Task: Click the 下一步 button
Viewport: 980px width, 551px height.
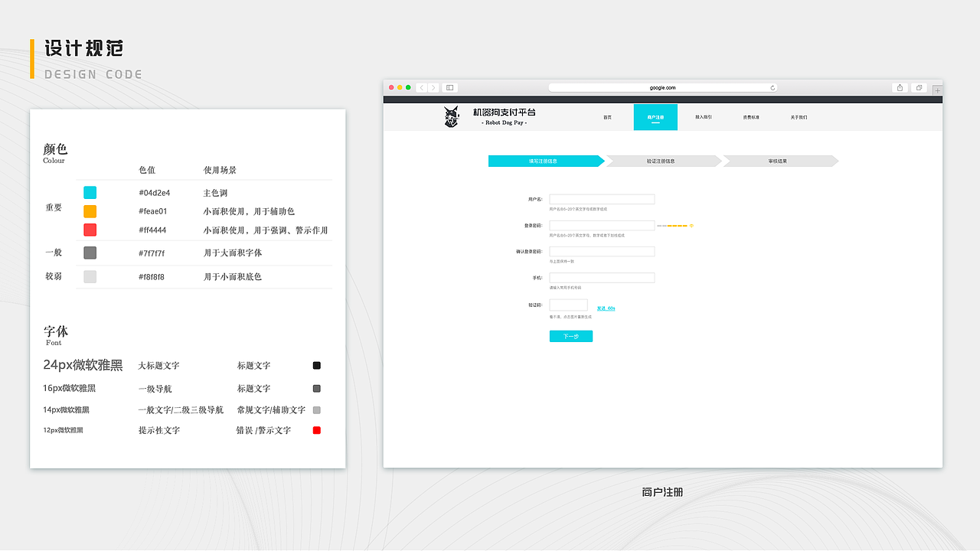Action: pyautogui.click(x=571, y=336)
